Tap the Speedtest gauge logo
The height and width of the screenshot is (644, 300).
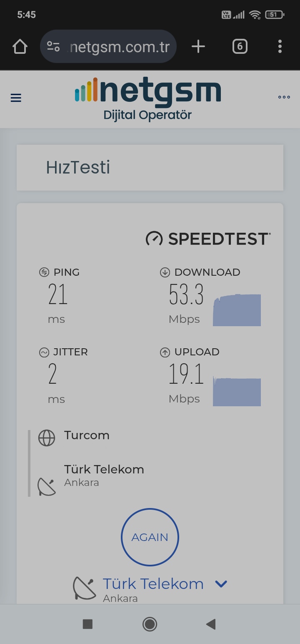[x=154, y=239]
